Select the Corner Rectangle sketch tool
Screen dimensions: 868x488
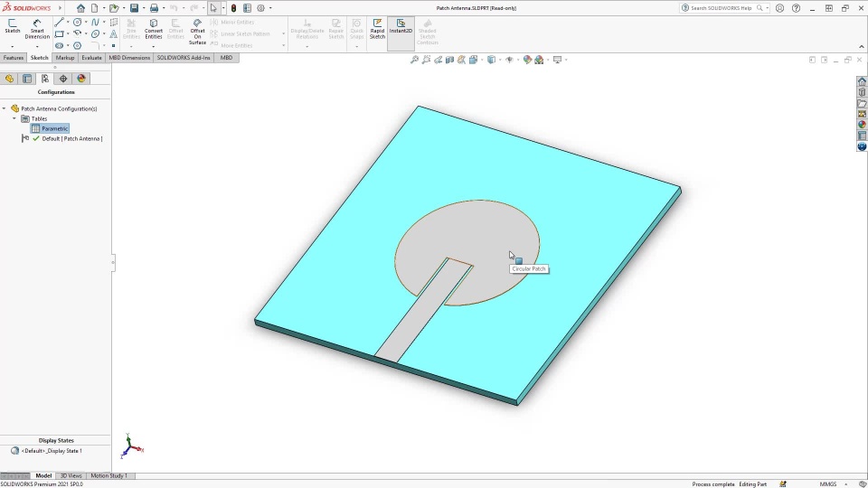tap(60, 33)
